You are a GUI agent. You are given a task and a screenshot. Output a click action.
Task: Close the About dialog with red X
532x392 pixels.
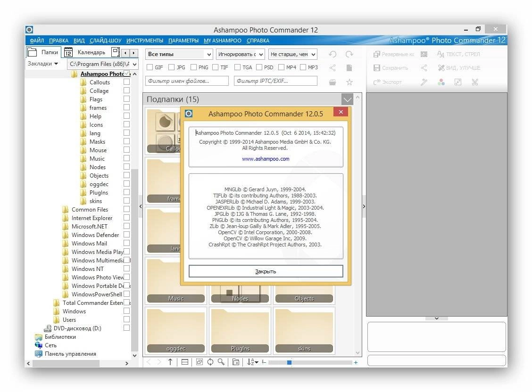click(341, 112)
